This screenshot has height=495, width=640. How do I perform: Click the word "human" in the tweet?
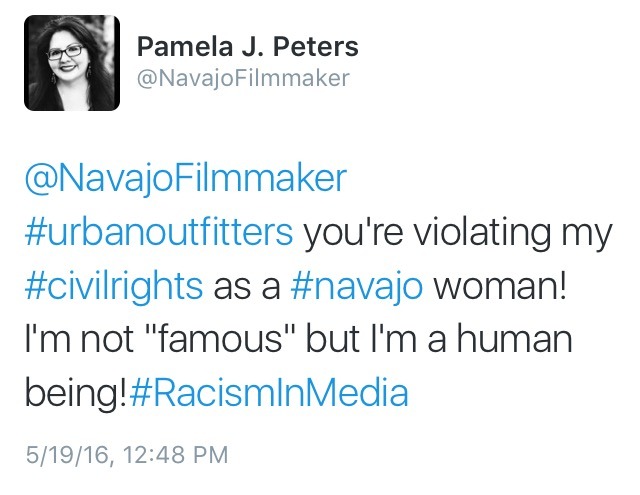(x=514, y=339)
